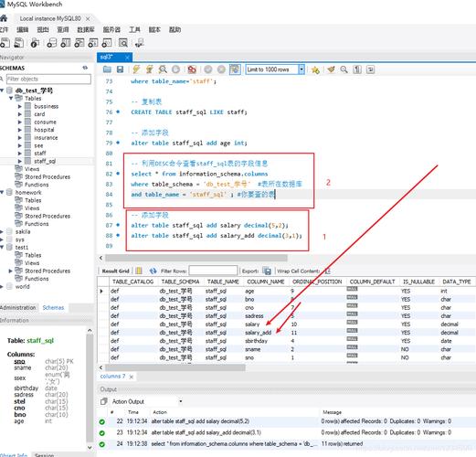Toggle invisible characters display icon

(357, 69)
